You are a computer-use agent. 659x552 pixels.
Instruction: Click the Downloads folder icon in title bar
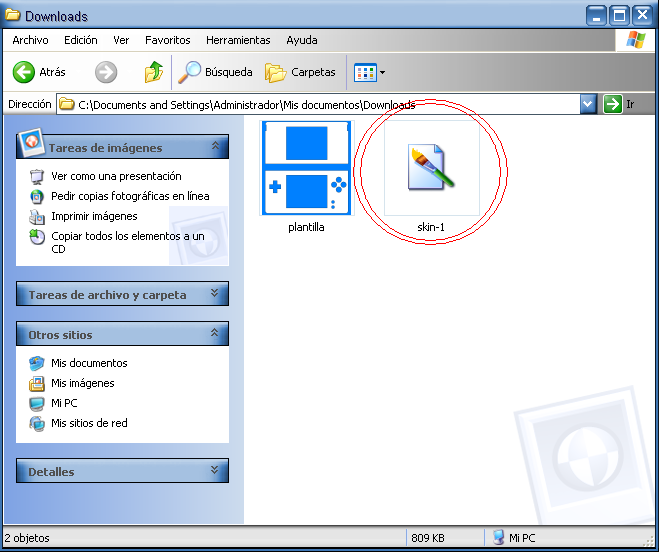coord(13,15)
